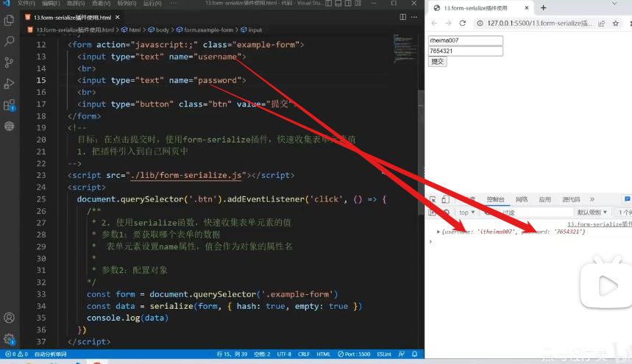The image size is (632, 364).
Task: Open the Search view in the activity bar
Action: coord(9,41)
